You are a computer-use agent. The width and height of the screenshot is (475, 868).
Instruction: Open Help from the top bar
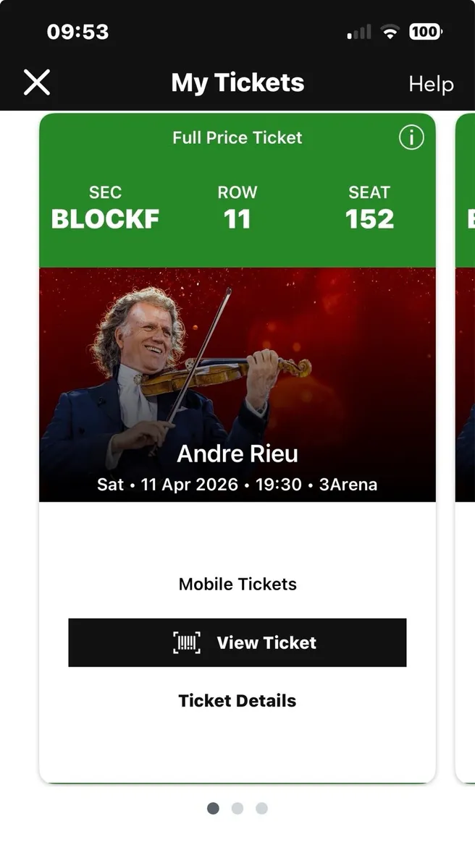coord(431,84)
